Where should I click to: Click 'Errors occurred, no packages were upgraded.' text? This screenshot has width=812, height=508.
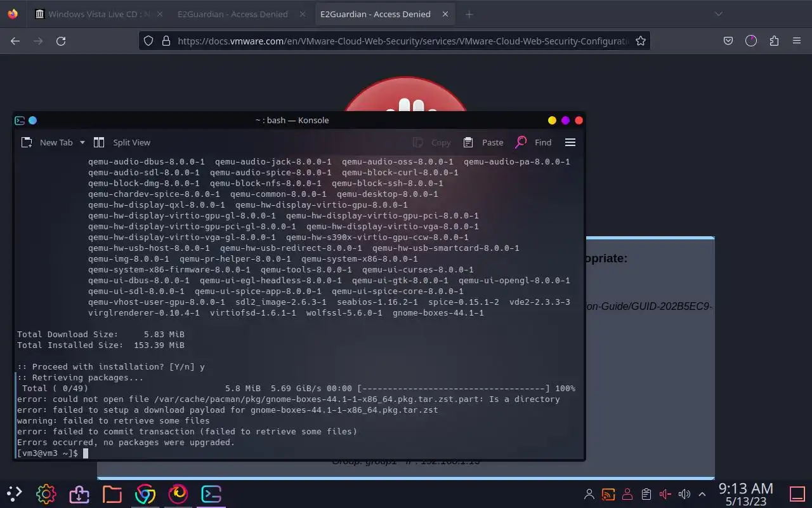point(126,442)
